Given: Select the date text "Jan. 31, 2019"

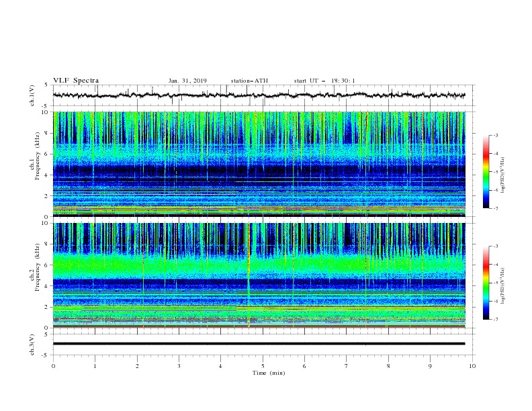Looking at the screenshot, I should (x=187, y=81).
